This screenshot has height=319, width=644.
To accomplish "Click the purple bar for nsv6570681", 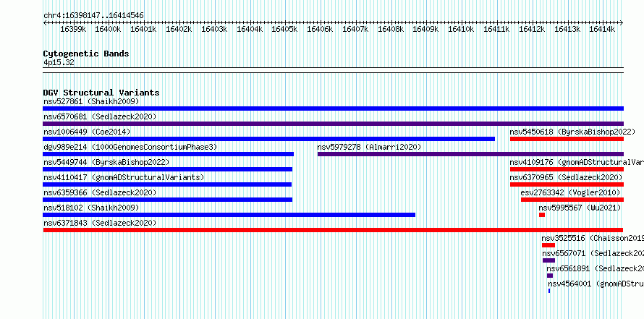I will pos(333,124).
